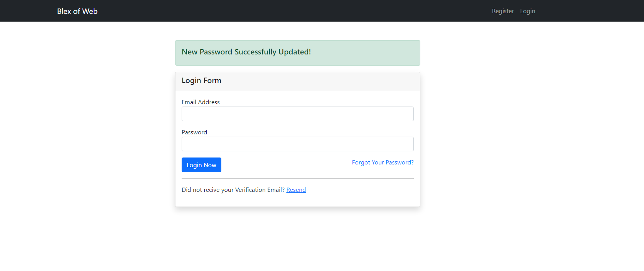Start password recovery via the underlined link

point(382,162)
